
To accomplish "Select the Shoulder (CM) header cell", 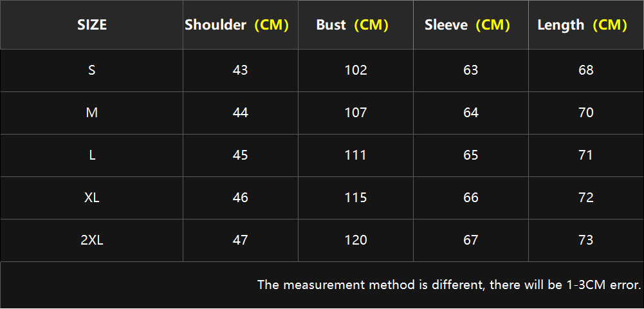I will (241, 25).
